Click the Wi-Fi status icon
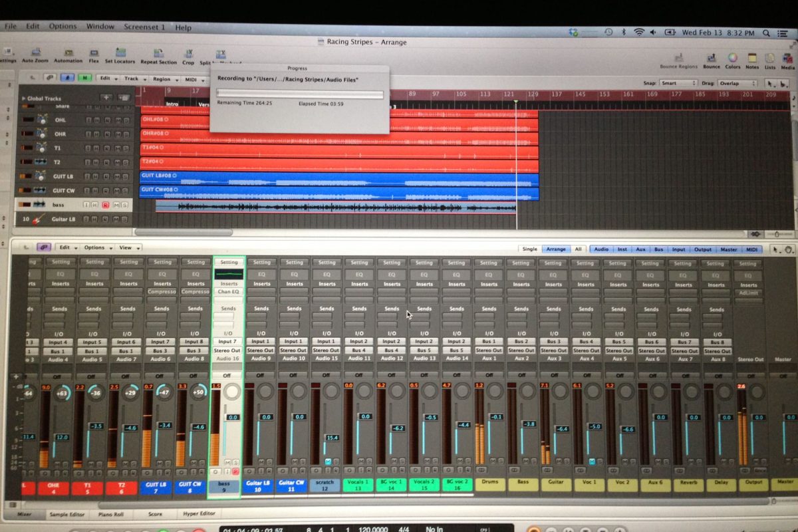Image resolution: width=798 pixels, height=532 pixels. tap(639, 32)
